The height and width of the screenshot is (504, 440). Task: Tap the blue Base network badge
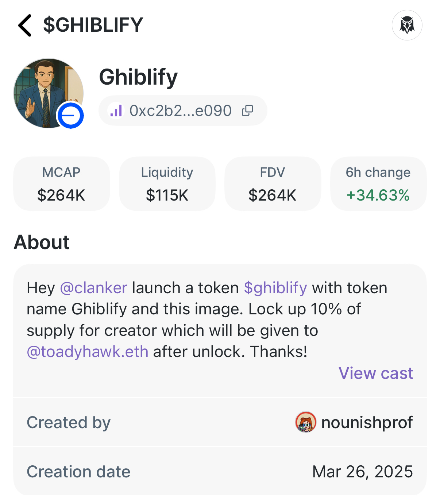[70, 116]
